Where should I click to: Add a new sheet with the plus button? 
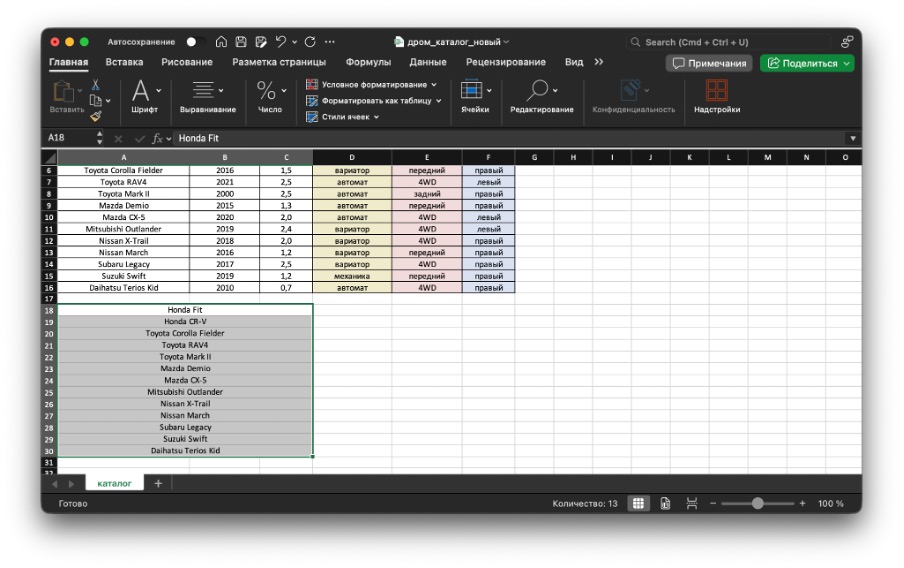coord(158,483)
